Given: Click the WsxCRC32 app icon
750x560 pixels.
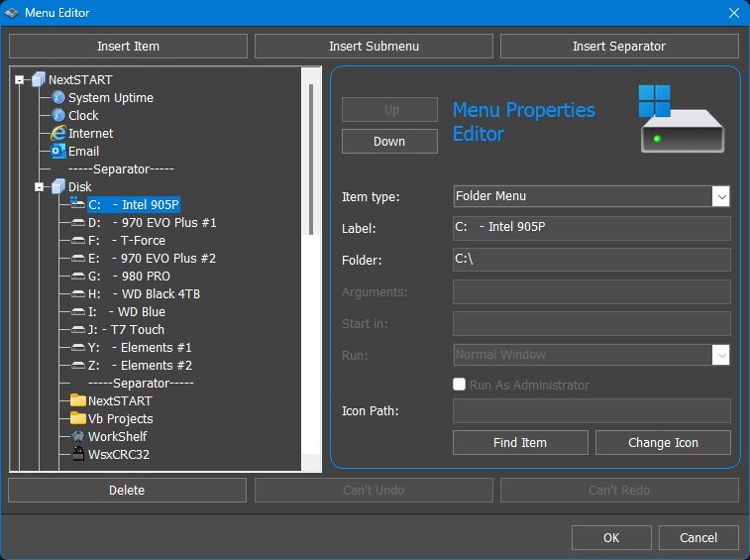Looking at the screenshot, I should (x=78, y=454).
